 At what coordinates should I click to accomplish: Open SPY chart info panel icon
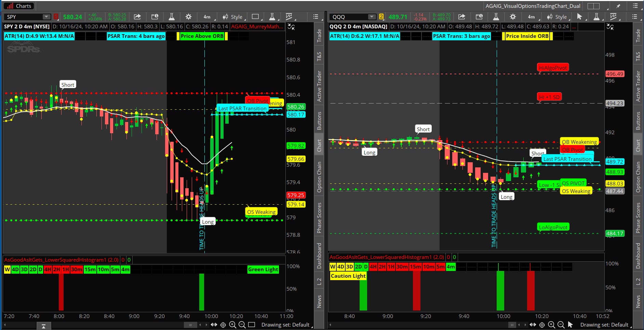(x=155, y=17)
